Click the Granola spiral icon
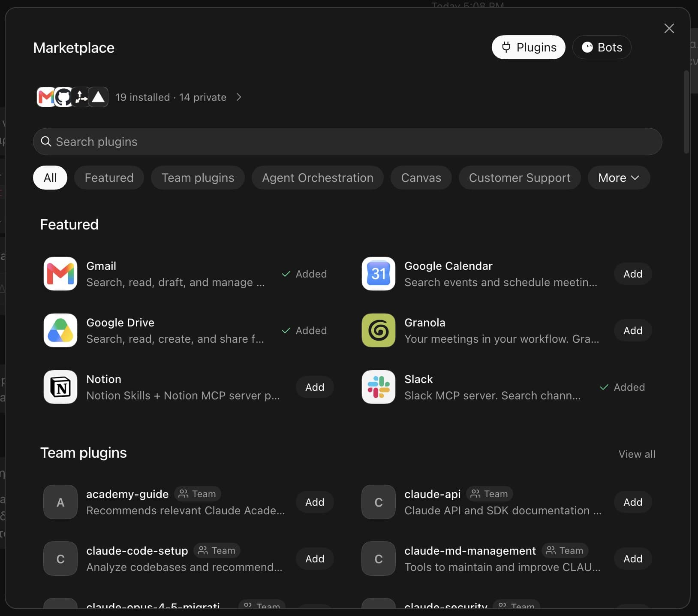This screenshot has width=698, height=616. pyautogui.click(x=379, y=330)
